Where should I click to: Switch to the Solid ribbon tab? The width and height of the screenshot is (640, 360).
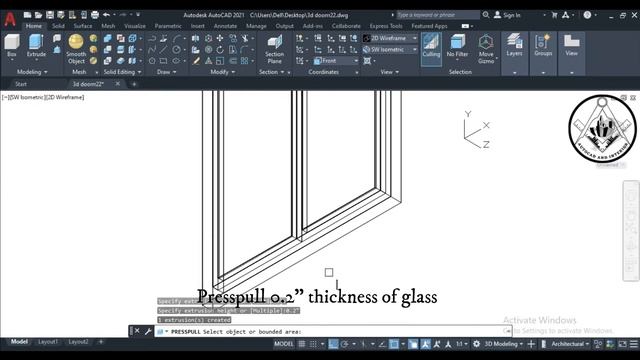pyautogui.click(x=58, y=26)
